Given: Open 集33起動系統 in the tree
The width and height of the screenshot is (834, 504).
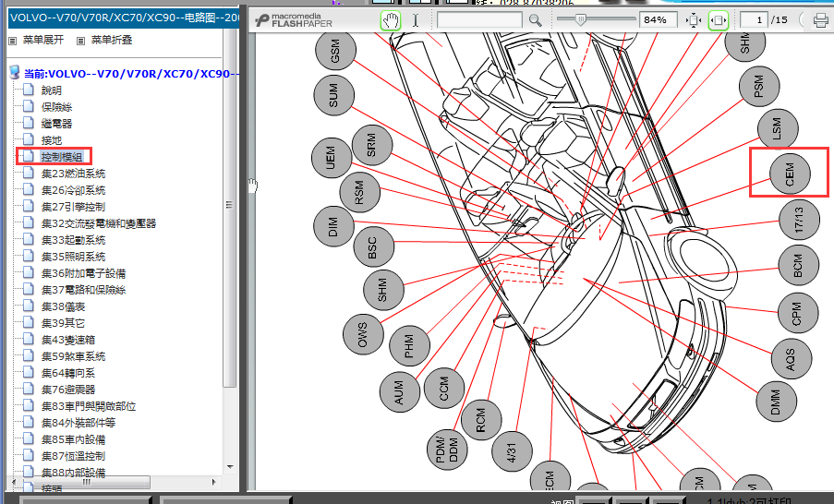Looking at the screenshot, I should click(73, 240).
